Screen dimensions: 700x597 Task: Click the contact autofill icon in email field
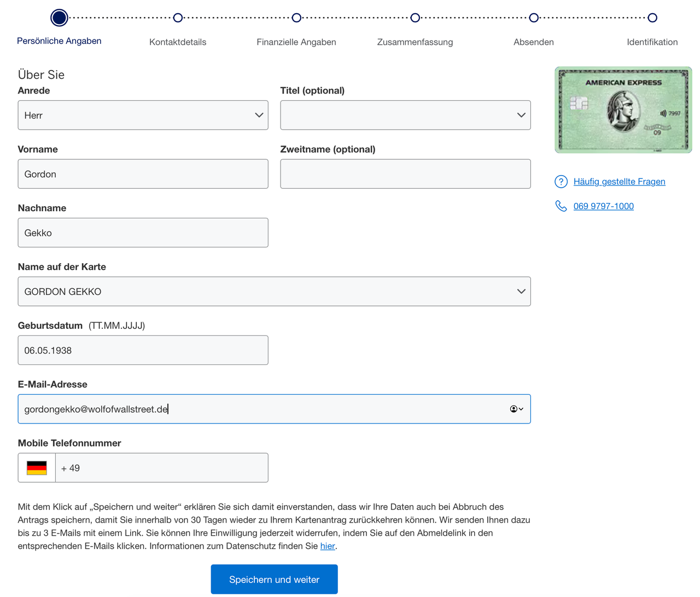coord(516,409)
